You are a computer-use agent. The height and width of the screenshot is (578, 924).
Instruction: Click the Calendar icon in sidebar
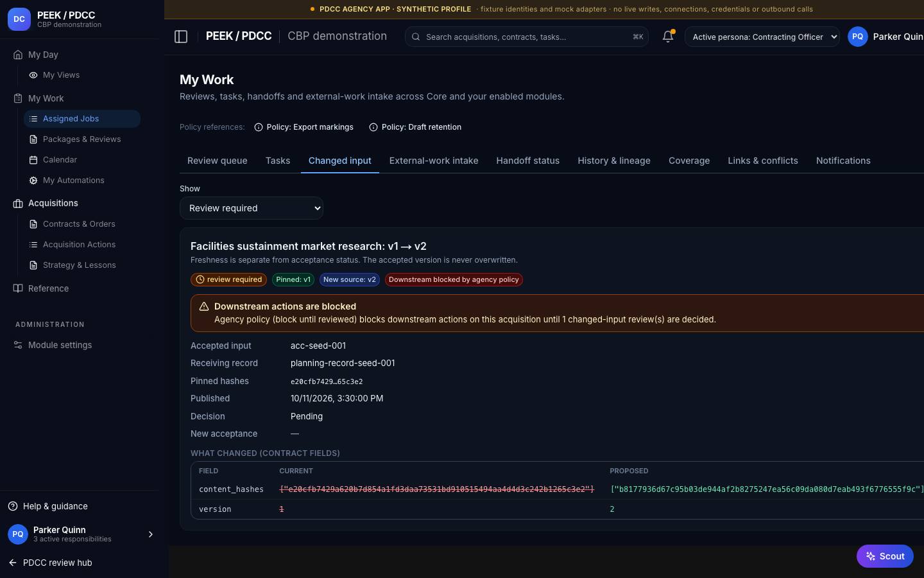tap(33, 160)
